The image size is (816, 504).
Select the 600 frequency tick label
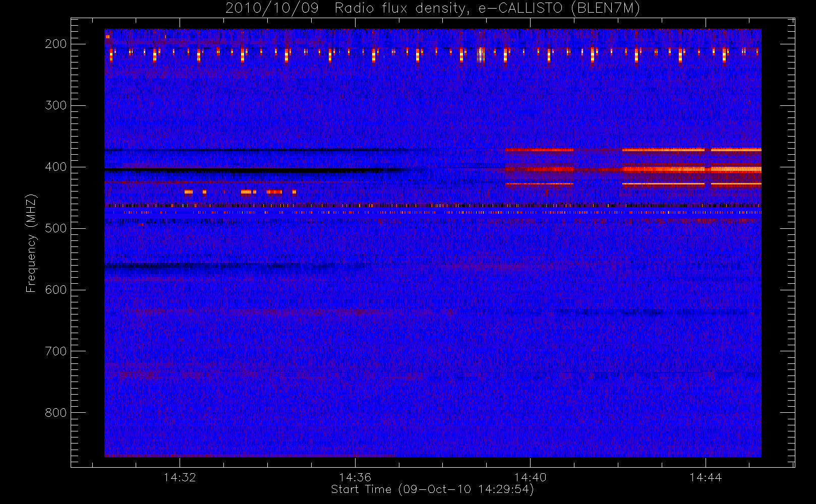coord(56,290)
